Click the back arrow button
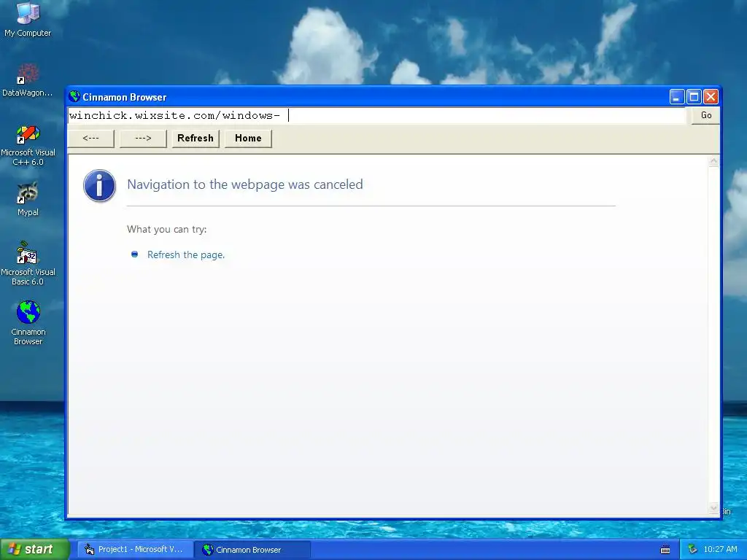 [x=91, y=139]
